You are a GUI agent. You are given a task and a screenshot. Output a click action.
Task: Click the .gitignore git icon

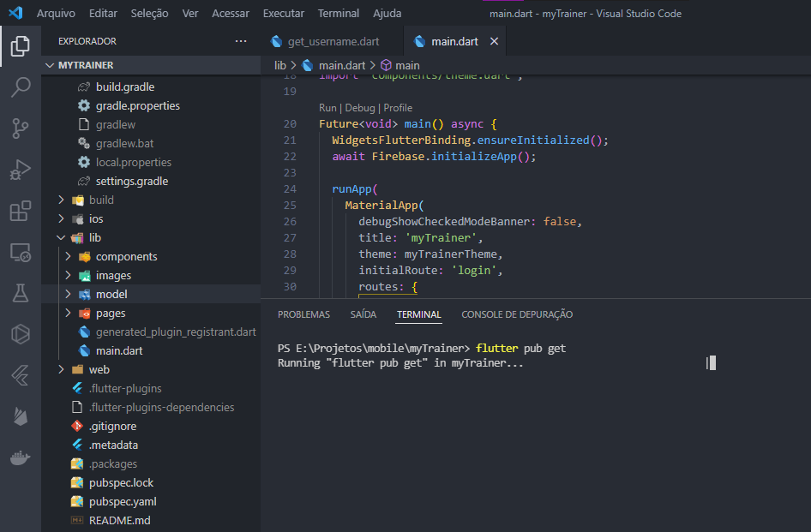click(77, 426)
